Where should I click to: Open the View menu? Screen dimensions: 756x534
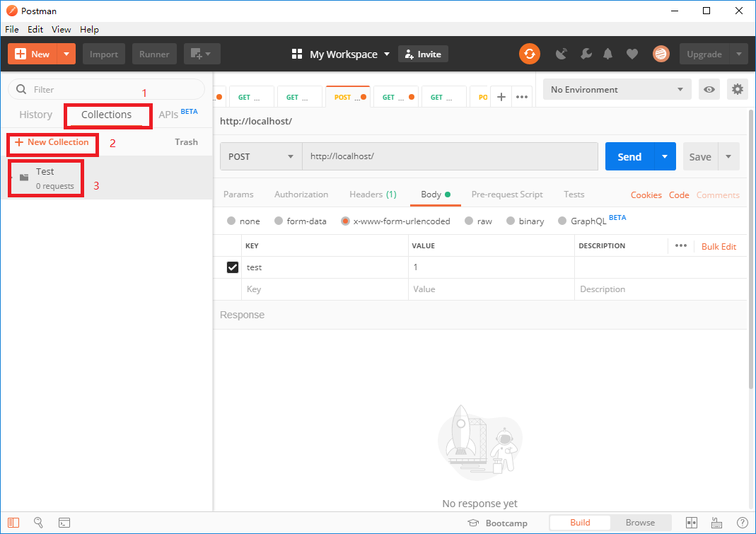[x=62, y=30]
